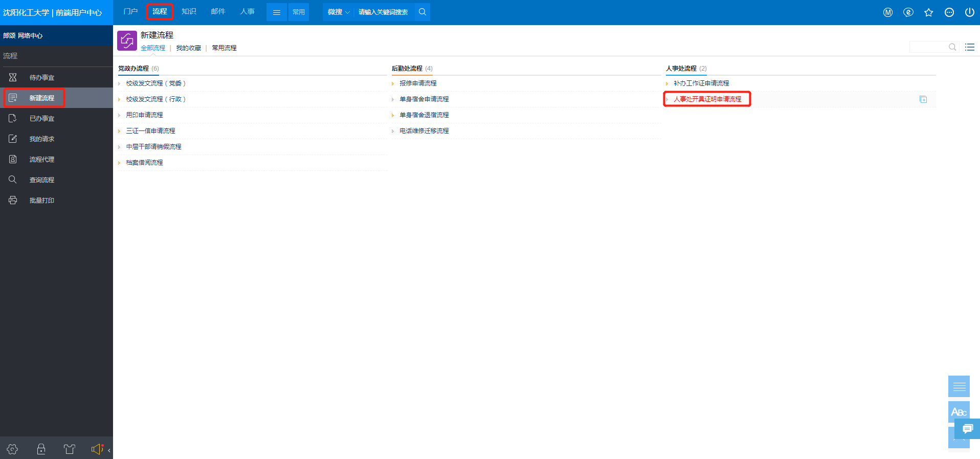Open 校级发文流程（党委）

coord(155,83)
